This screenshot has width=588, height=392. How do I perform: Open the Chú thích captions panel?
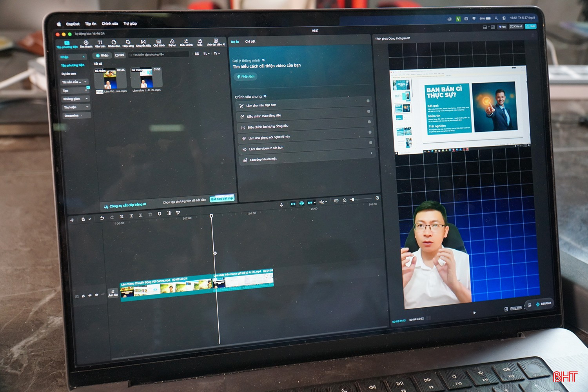pyautogui.click(x=159, y=43)
